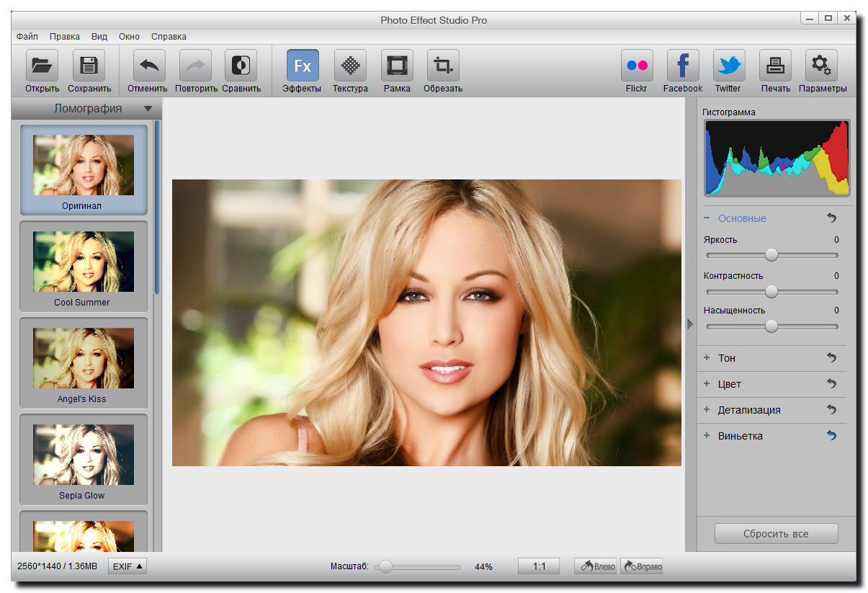
Task: Apply the Sepia Glow effect
Action: click(84, 460)
